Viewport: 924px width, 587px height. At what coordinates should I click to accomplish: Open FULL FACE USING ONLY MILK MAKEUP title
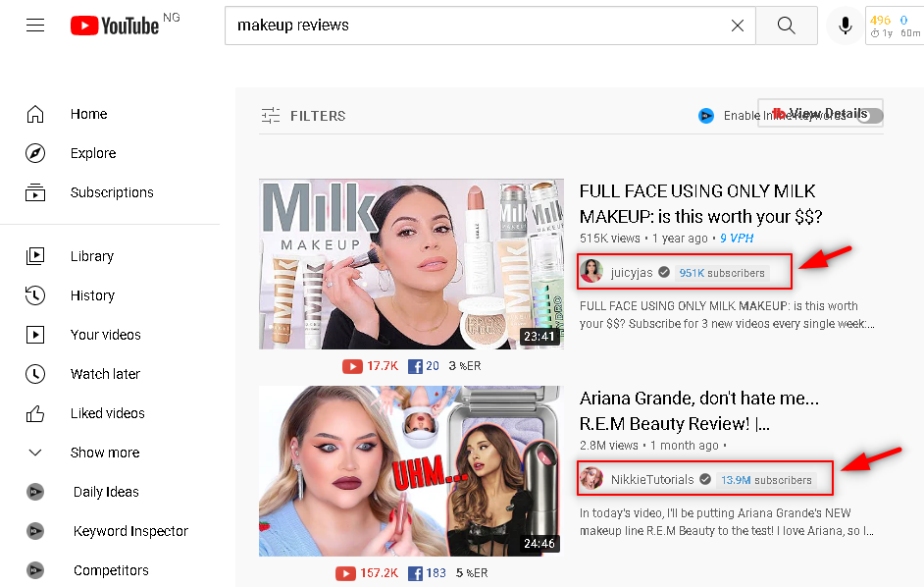700,203
